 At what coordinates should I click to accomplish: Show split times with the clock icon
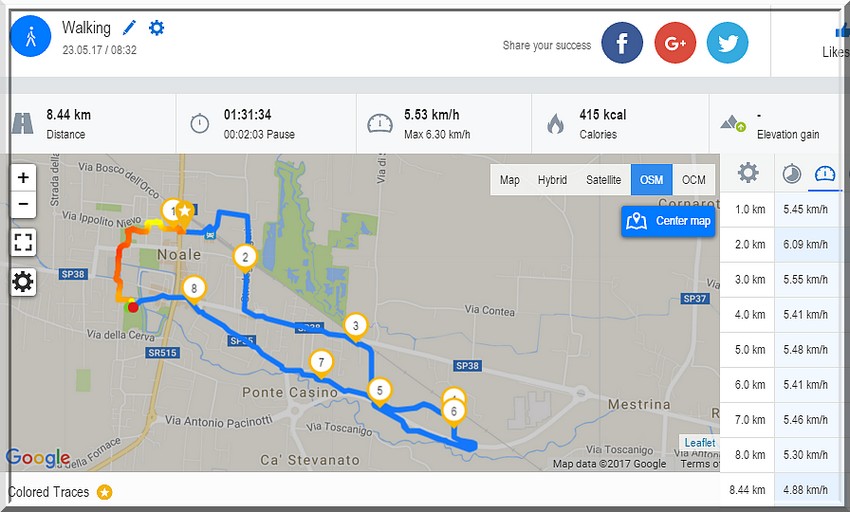click(x=791, y=174)
